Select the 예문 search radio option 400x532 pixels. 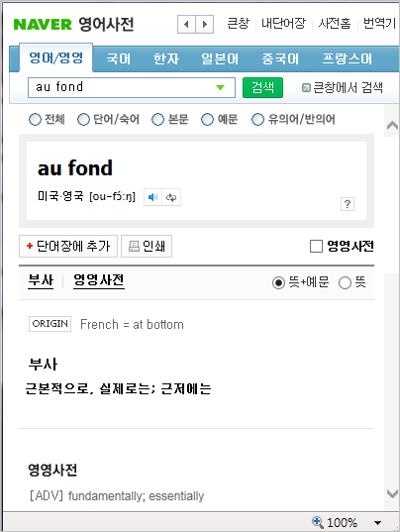click(208, 120)
